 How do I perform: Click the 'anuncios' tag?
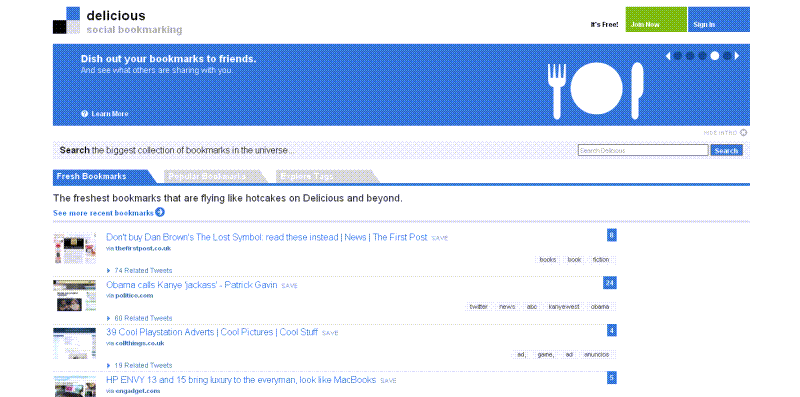point(596,355)
